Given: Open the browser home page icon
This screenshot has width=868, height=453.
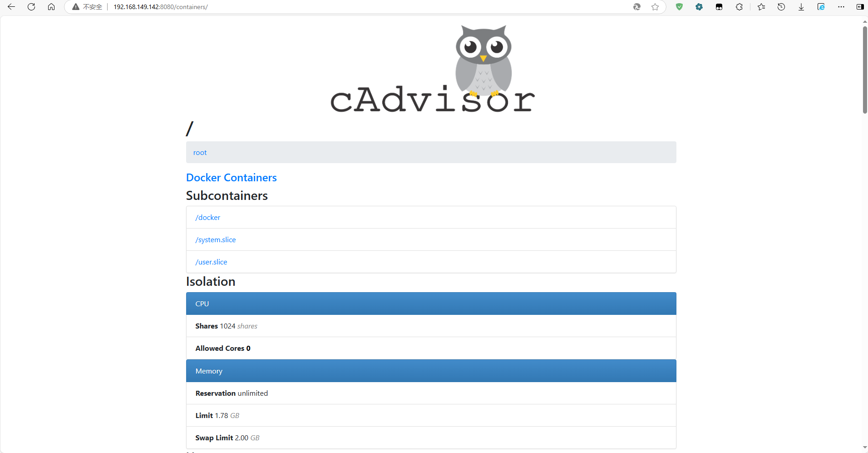Looking at the screenshot, I should (51, 7).
